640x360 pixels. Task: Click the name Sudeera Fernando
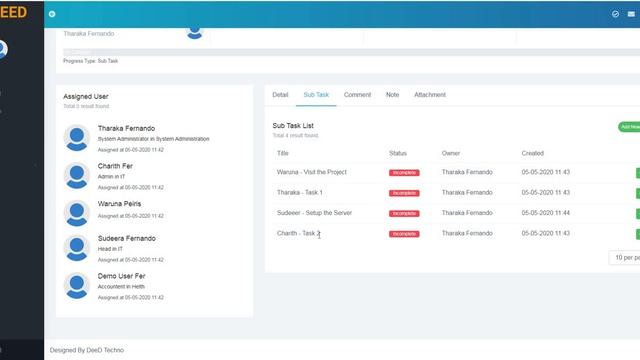[127, 238]
